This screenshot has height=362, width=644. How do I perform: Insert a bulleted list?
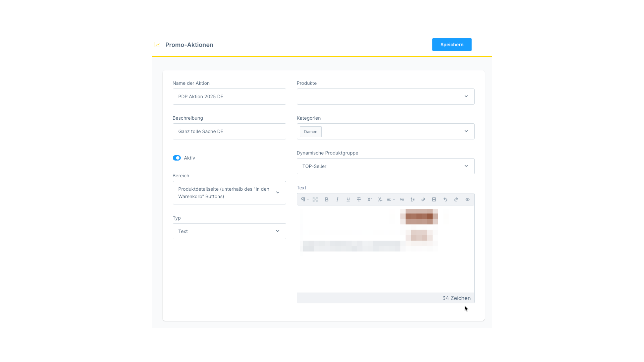pos(402,199)
